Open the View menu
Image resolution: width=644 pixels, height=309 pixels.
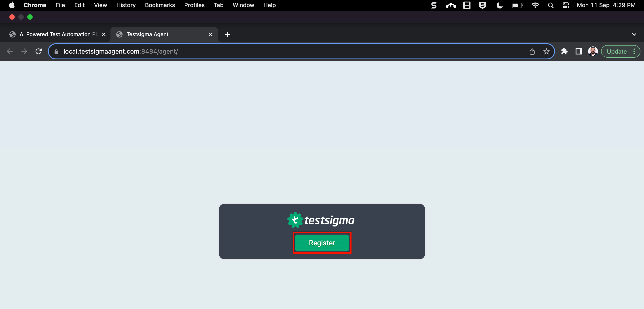(x=100, y=5)
